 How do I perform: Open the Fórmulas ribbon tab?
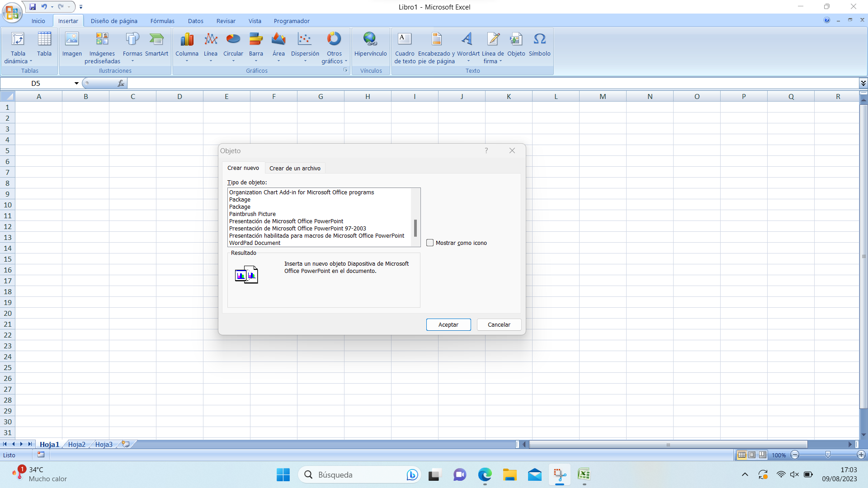pos(162,21)
